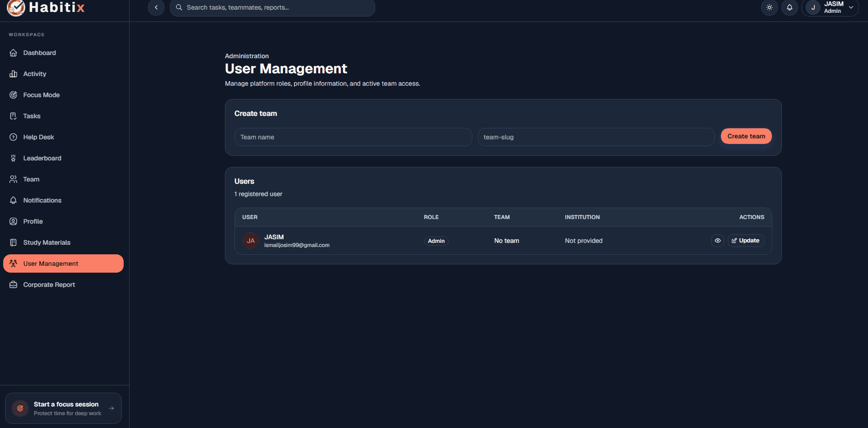Click the Habitix logo icon
The width and height of the screenshot is (868, 428).
tap(16, 7)
